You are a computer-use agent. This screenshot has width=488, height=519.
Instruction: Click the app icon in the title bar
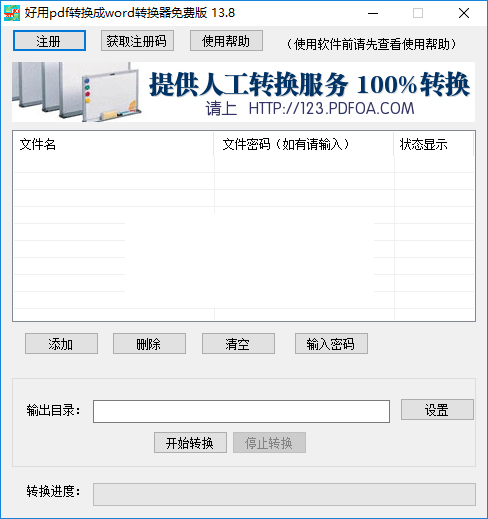12,13
